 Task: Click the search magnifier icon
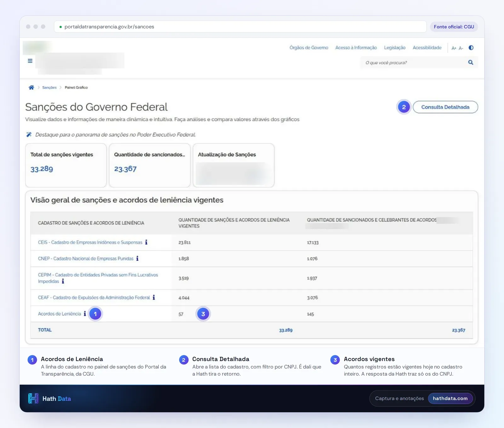pyautogui.click(x=471, y=62)
